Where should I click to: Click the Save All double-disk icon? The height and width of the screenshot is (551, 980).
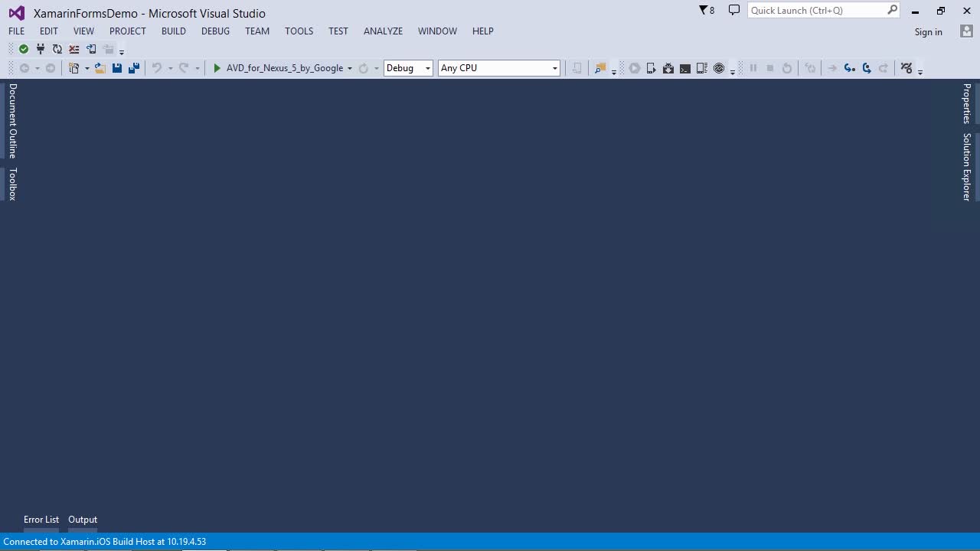tap(133, 68)
